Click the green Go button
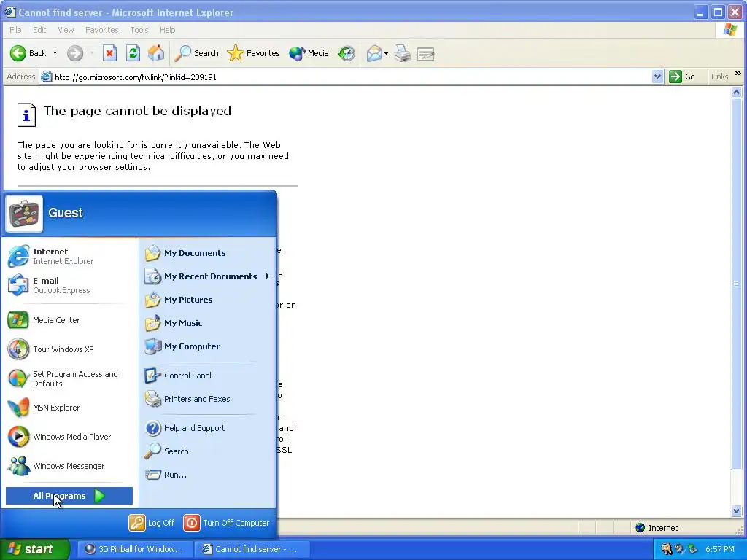The image size is (747, 560). coord(682,77)
